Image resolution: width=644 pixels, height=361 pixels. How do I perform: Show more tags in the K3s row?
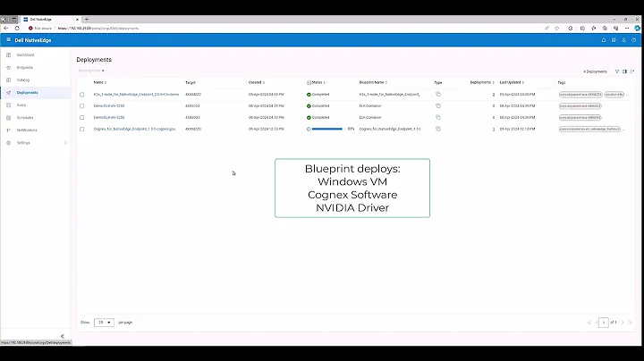627,95
